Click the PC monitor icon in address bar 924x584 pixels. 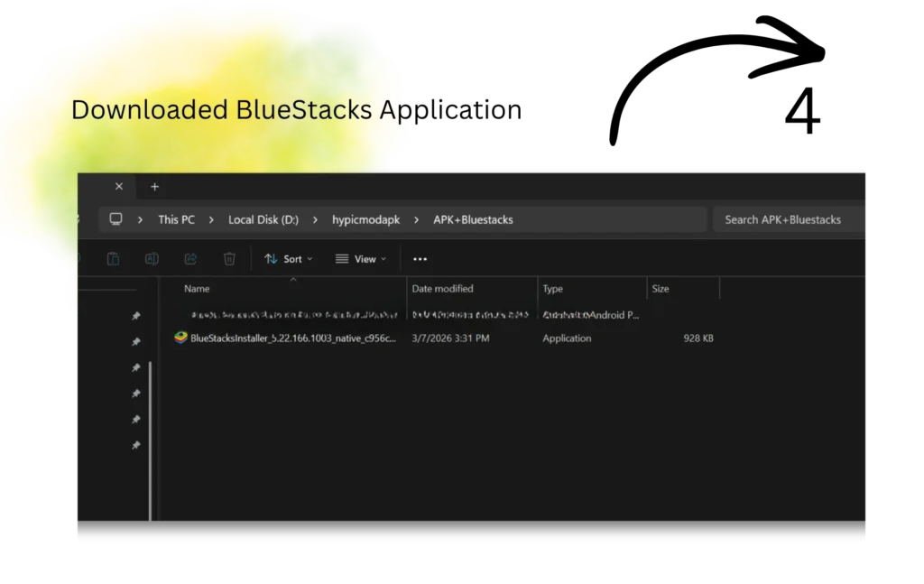point(116,219)
